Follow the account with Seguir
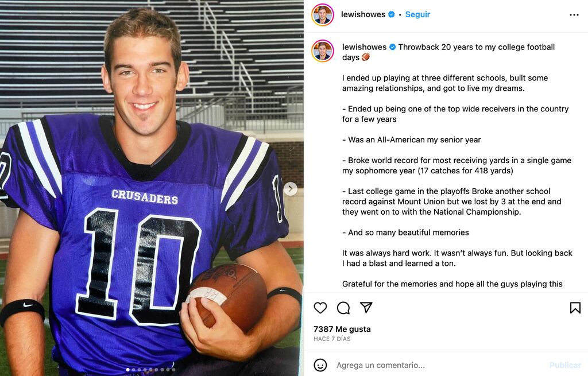 coord(417,14)
